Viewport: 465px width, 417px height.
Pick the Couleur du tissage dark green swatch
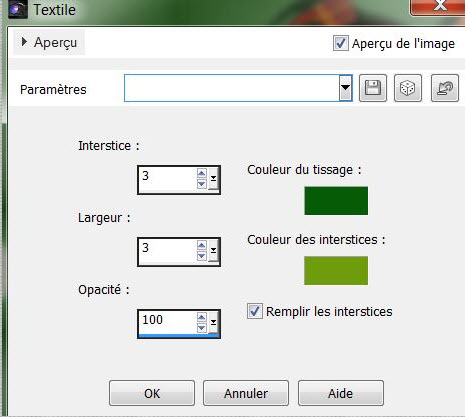point(336,201)
